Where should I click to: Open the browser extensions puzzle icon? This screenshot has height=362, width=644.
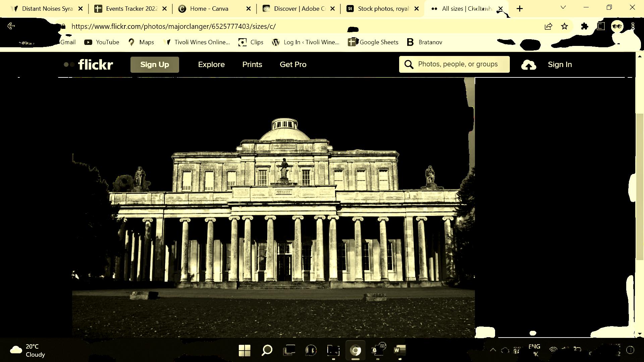584,26
